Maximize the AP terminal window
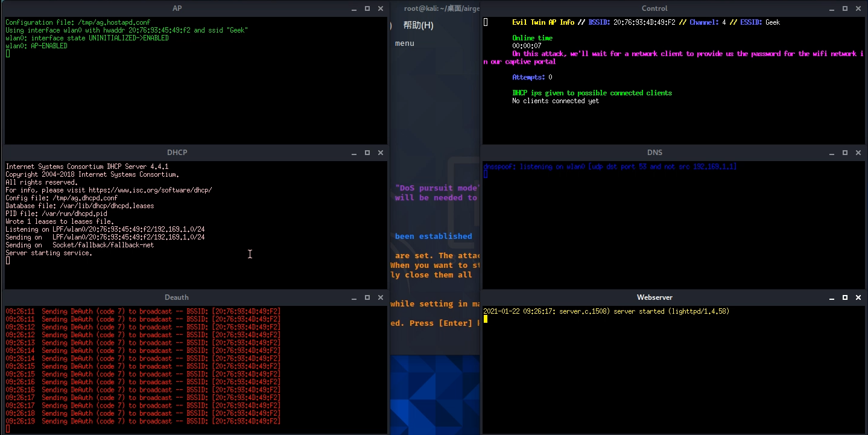Viewport: 868px width, 435px height. 367,8
